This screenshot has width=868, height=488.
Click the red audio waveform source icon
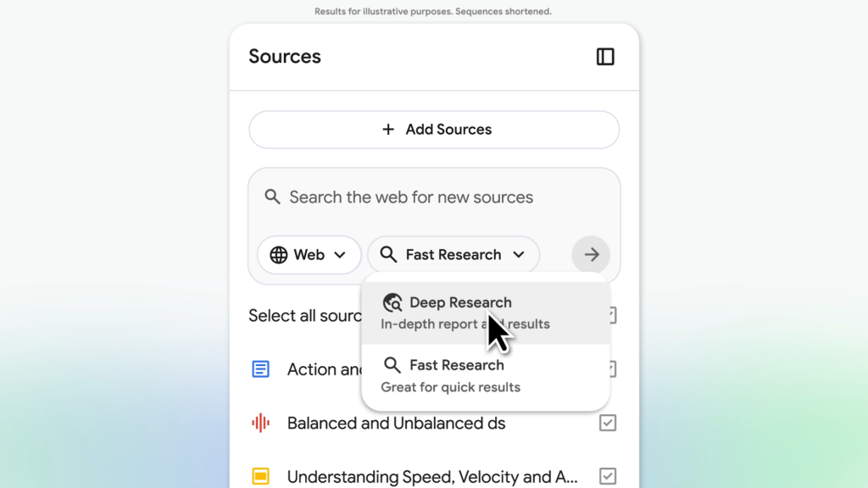pos(261,423)
